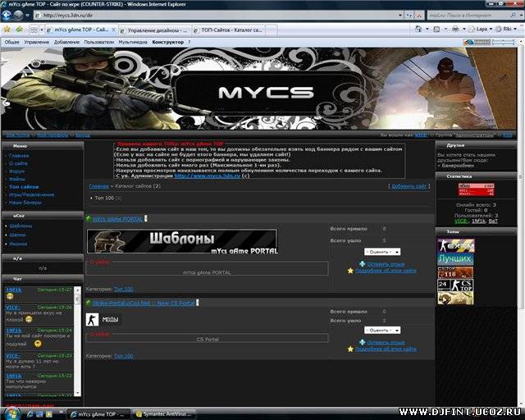525x420 pixels.
Task: Click the 24 CS TOP banner icon
Action: coord(454,285)
